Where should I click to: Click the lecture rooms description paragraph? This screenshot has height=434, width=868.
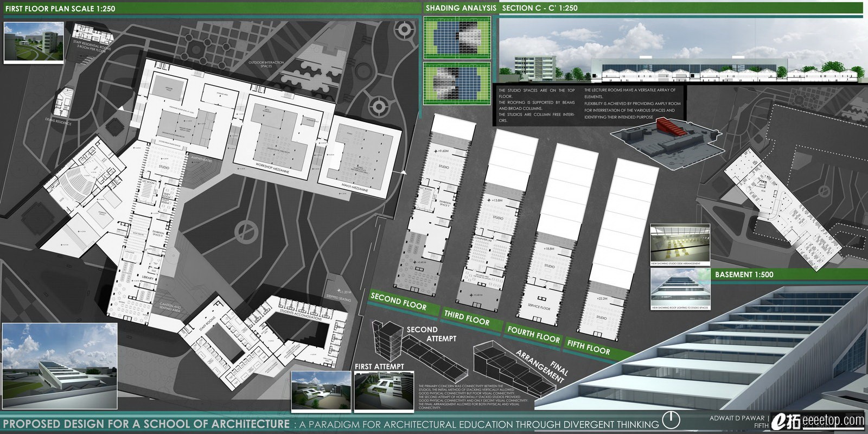pos(633,103)
